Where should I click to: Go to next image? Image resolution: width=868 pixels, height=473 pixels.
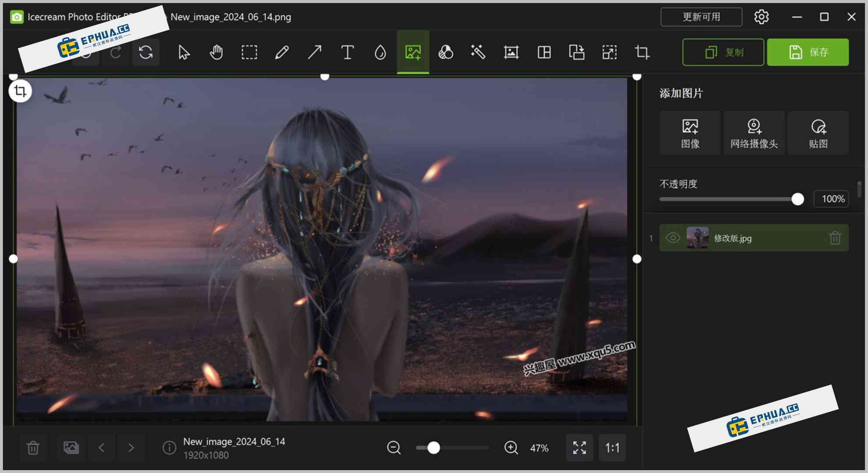[131, 448]
